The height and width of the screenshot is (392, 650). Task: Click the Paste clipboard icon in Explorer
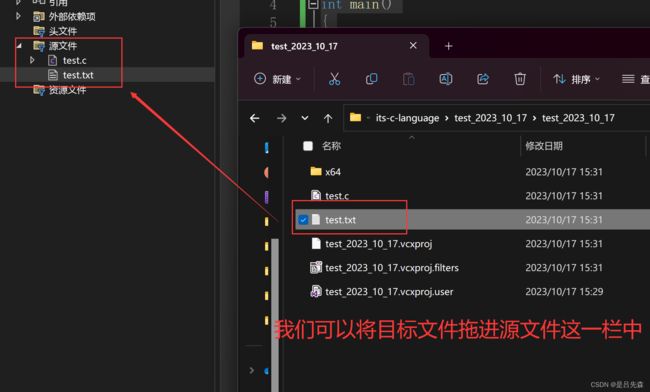click(x=408, y=79)
